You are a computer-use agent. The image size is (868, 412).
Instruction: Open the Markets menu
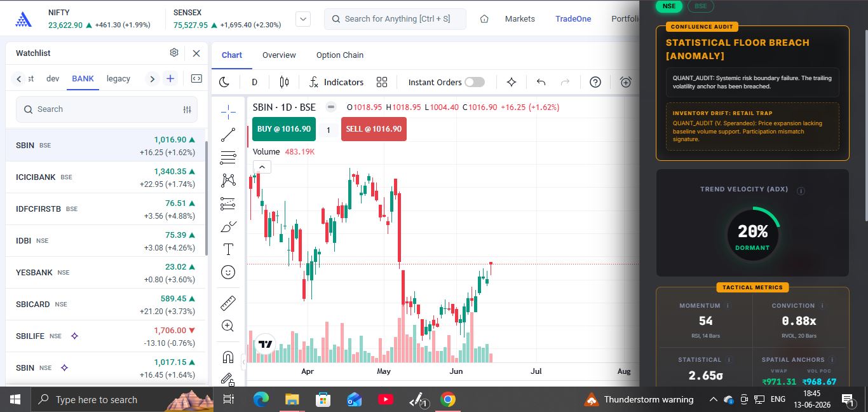[x=520, y=19]
